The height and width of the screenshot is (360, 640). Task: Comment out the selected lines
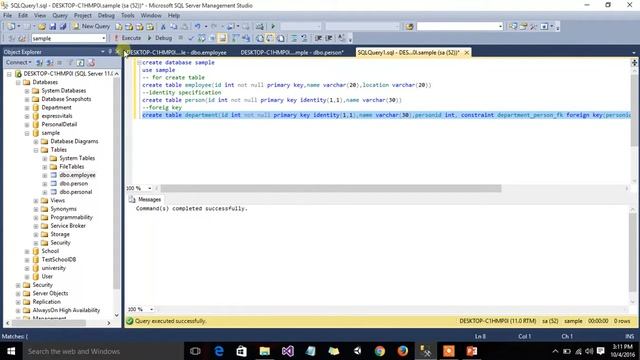(294, 38)
